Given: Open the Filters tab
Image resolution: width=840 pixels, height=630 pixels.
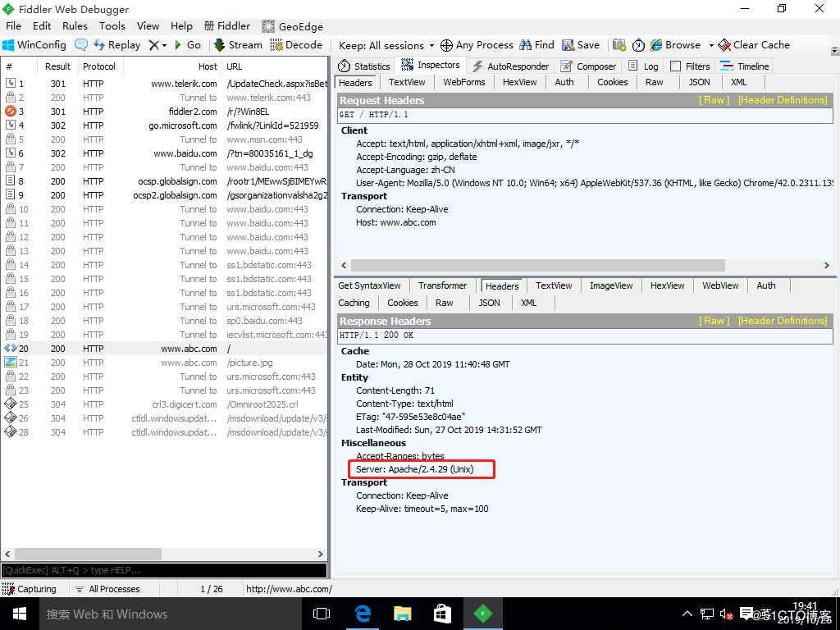Looking at the screenshot, I should [691, 66].
